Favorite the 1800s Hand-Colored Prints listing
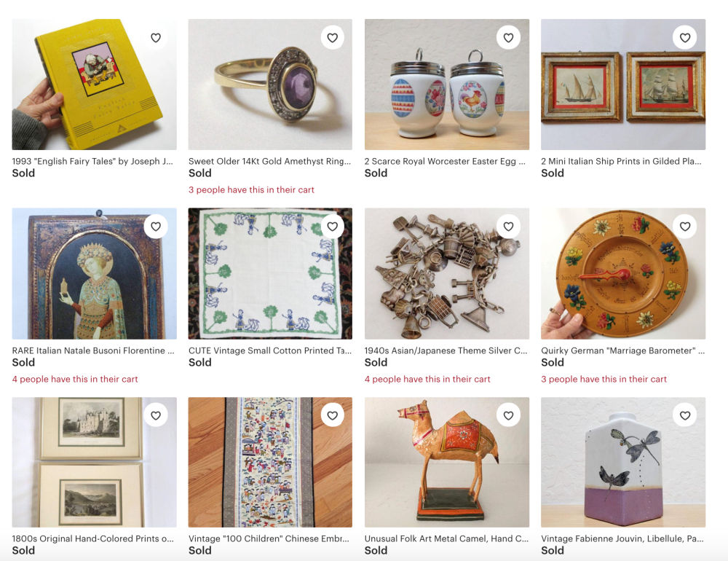 [156, 415]
